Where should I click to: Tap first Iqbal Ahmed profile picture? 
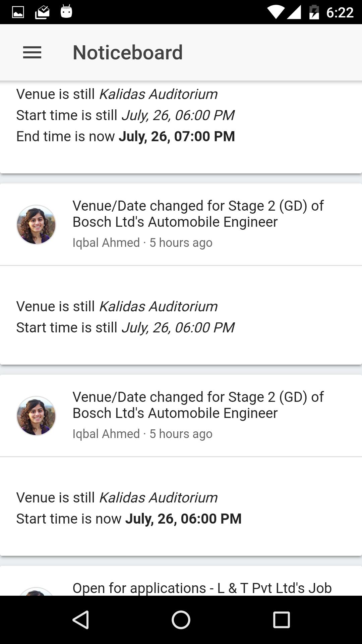(x=36, y=225)
